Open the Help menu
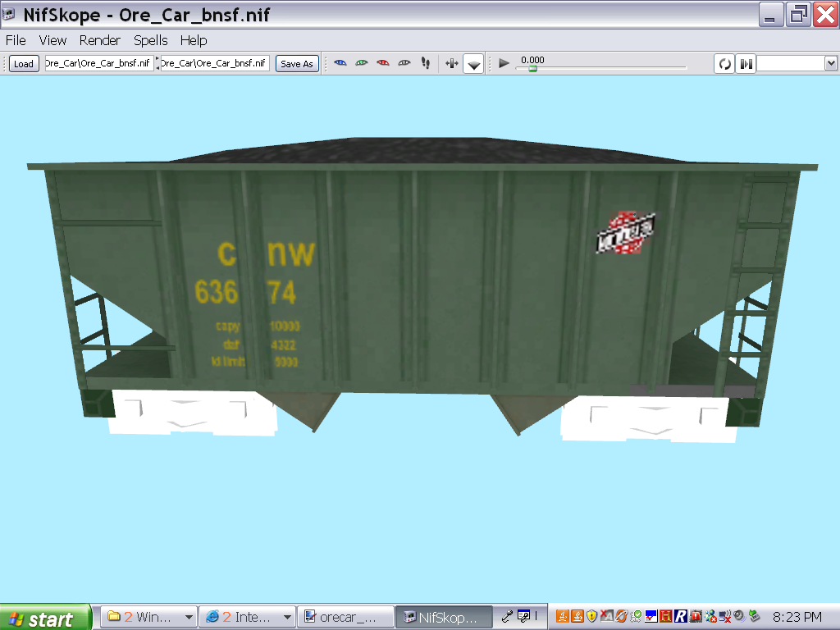840x630 pixels. point(194,40)
